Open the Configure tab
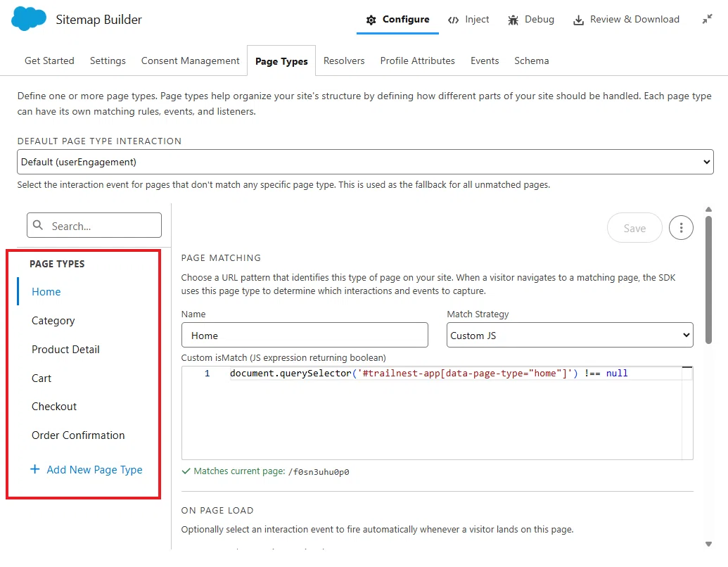 click(397, 20)
